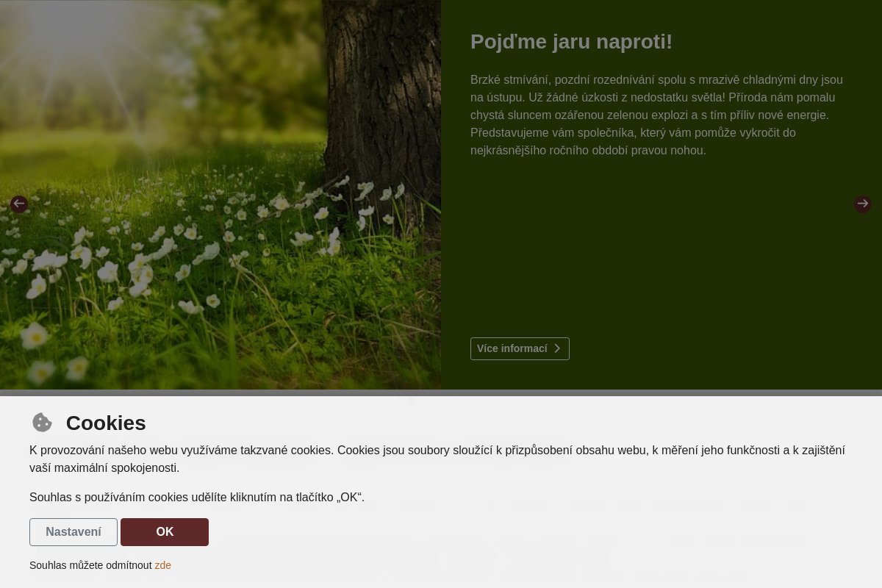Click the Souhlas můžete odmítnout text

[90, 565]
